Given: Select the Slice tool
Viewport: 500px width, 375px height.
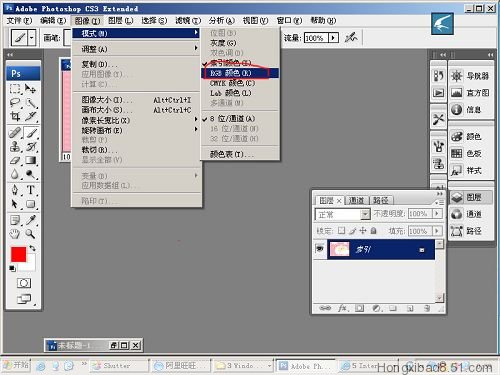Looking at the screenshot, I should [31, 116].
